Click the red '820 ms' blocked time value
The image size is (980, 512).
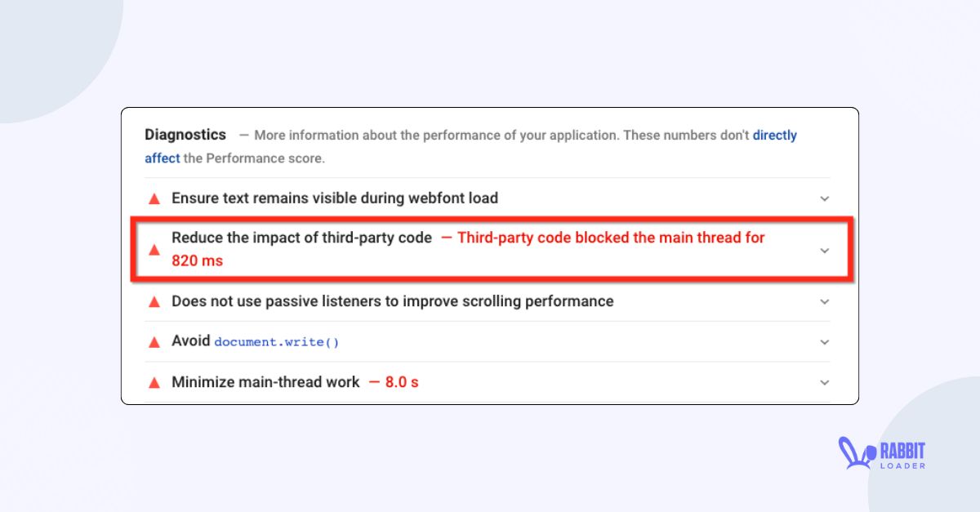(x=197, y=260)
